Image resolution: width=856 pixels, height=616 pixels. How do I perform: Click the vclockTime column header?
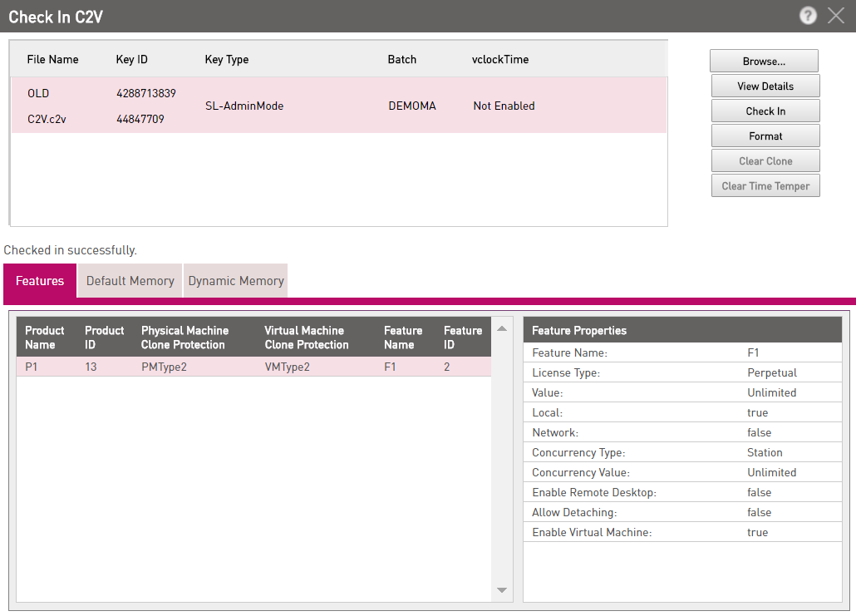pos(500,60)
